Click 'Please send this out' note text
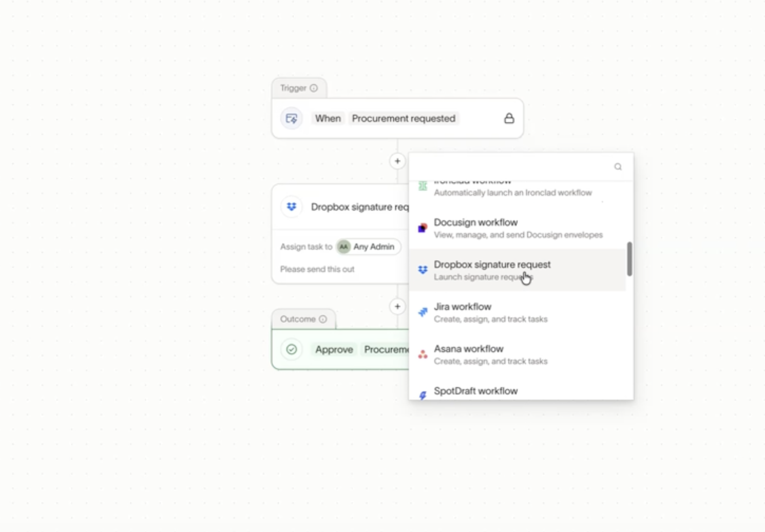The width and height of the screenshot is (765, 532). (x=317, y=269)
